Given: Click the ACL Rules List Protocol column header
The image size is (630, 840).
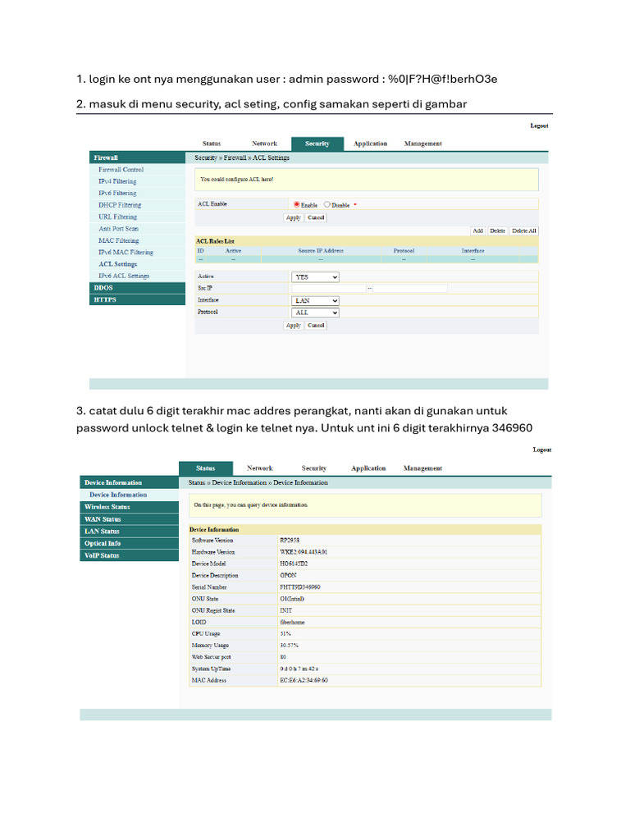Looking at the screenshot, I should [x=404, y=251].
